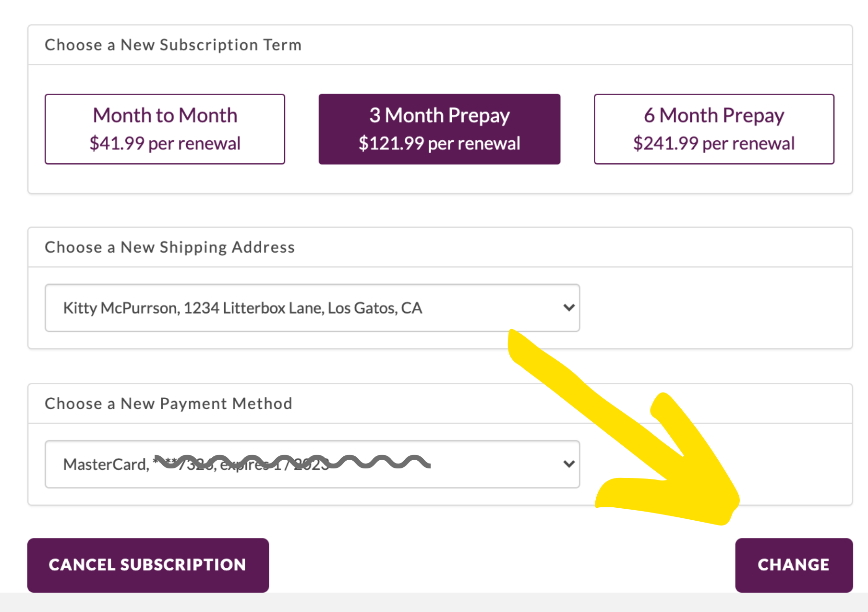This screenshot has height=612, width=868.
Task: Click the gray squiggle over the card number
Action: point(374,462)
